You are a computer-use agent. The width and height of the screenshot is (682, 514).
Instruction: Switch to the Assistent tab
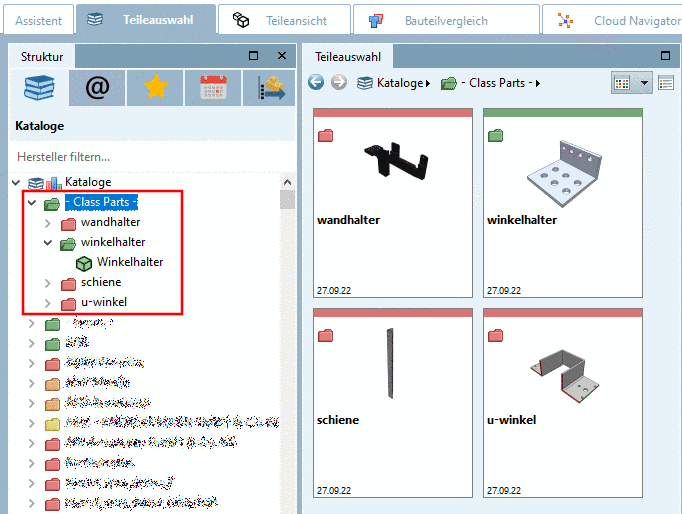[38, 20]
